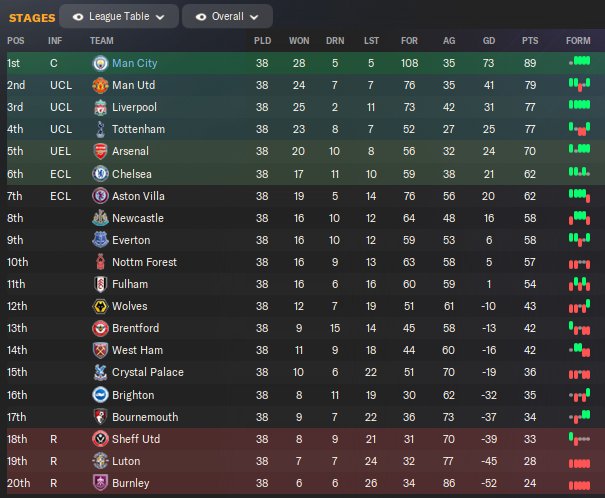Click the Burnley club badge
The image size is (605, 498).
100,483
